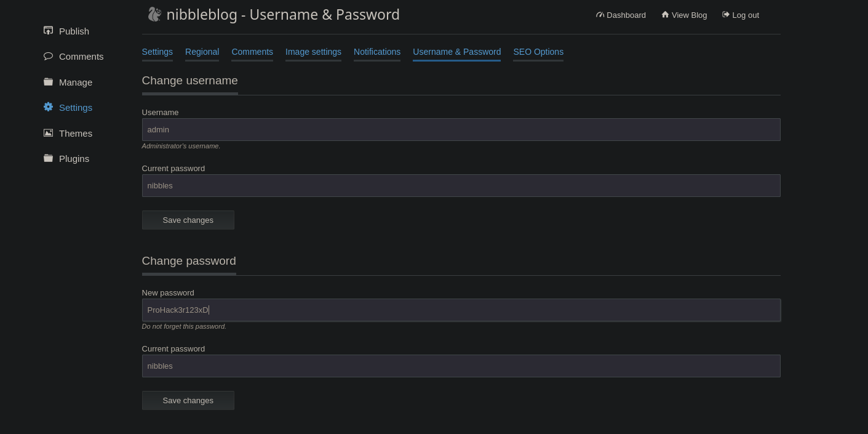Focus the Username field containing admin
Viewport: 868px width, 434px height.
pyautogui.click(x=461, y=129)
